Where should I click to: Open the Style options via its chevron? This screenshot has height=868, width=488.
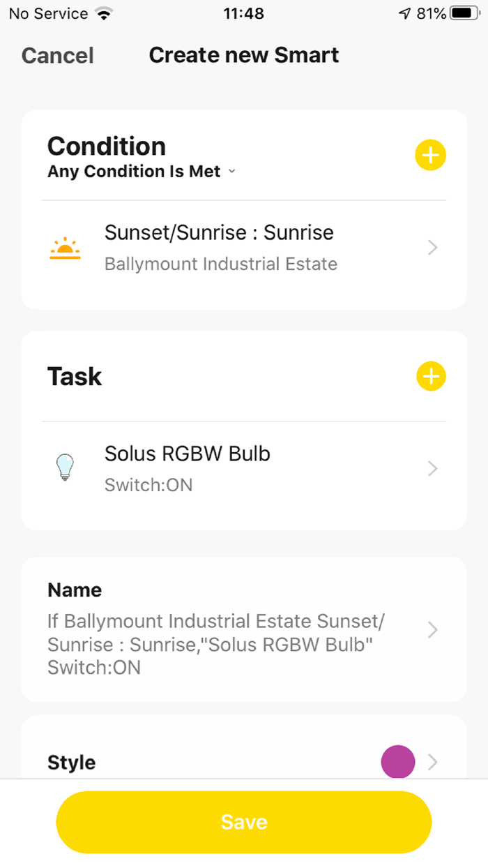coord(432,762)
